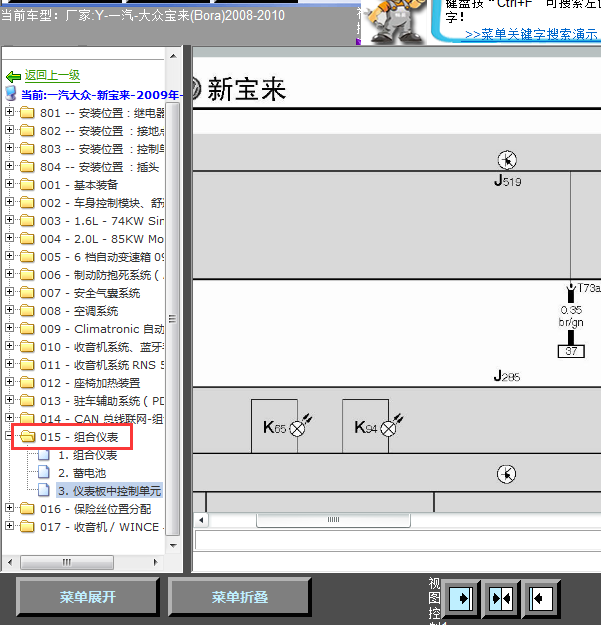The height and width of the screenshot is (628, 601).
Task: Click the K65 warning lamp symbol
Action: click(x=299, y=427)
